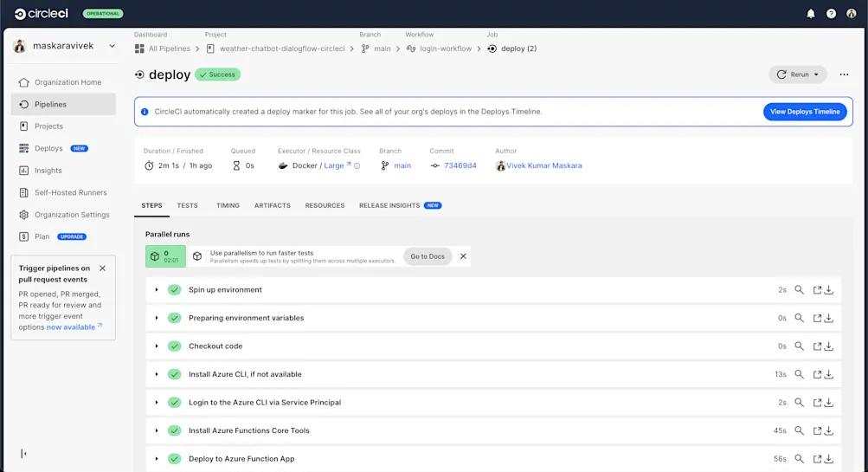
Task: Download Install Azure CLI step output
Action: (x=829, y=374)
